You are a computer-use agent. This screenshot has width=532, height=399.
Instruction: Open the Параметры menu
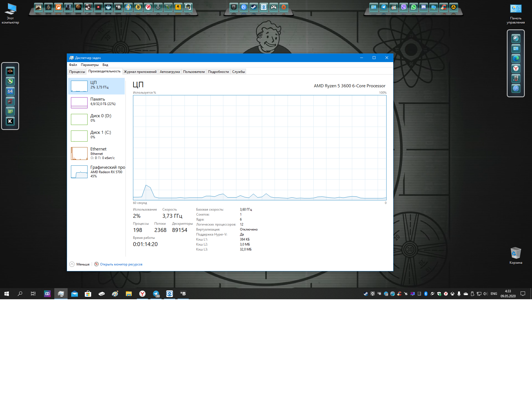[89, 65]
